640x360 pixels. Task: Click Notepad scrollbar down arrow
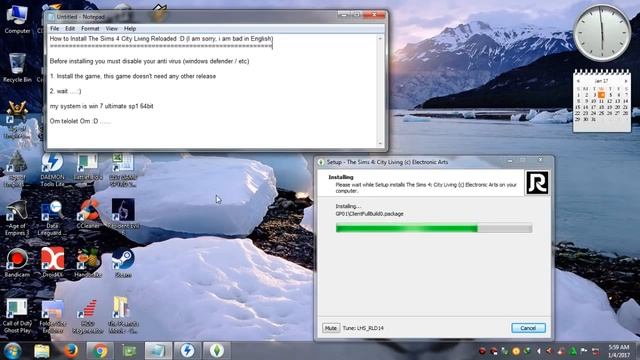pyautogui.click(x=380, y=143)
